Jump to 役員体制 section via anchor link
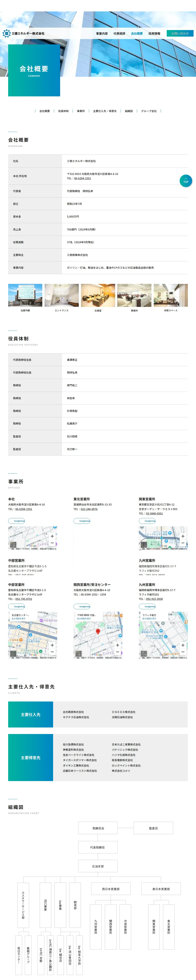Screen dimensions: 196x980 pos(64,111)
